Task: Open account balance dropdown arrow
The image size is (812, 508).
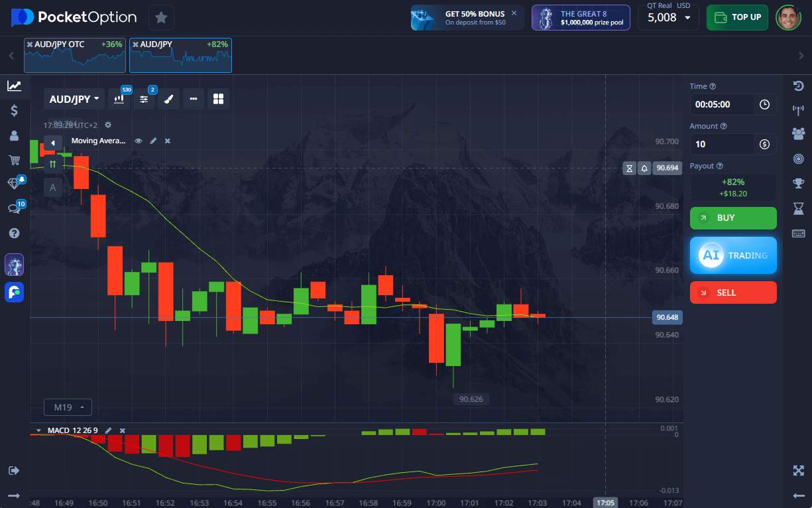Action: click(687, 18)
